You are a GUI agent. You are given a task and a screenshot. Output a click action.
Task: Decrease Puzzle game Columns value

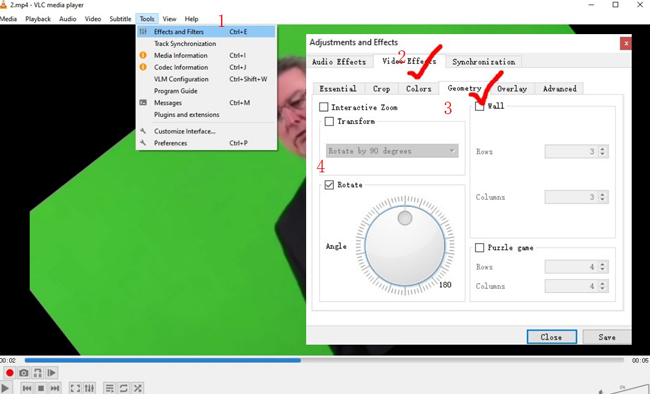[603, 289]
